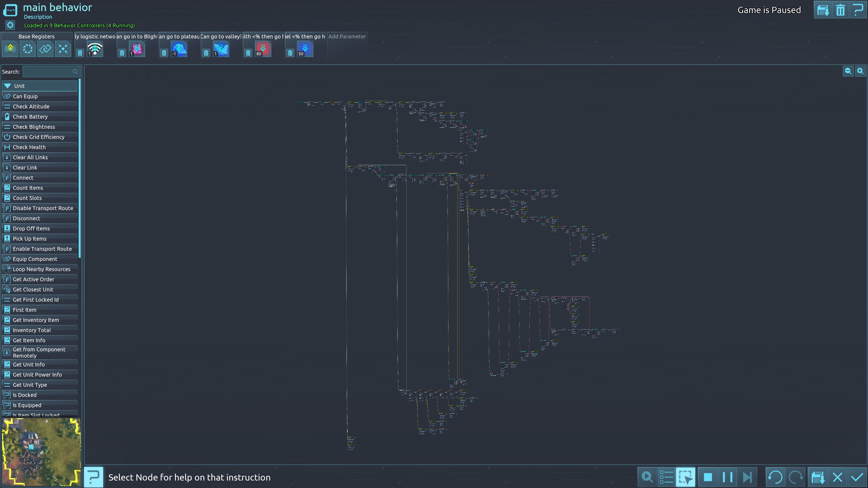Click the wifi logistic network parameter icon
Image resolution: width=868 pixels, height=488 pixels.
(95, 49)
